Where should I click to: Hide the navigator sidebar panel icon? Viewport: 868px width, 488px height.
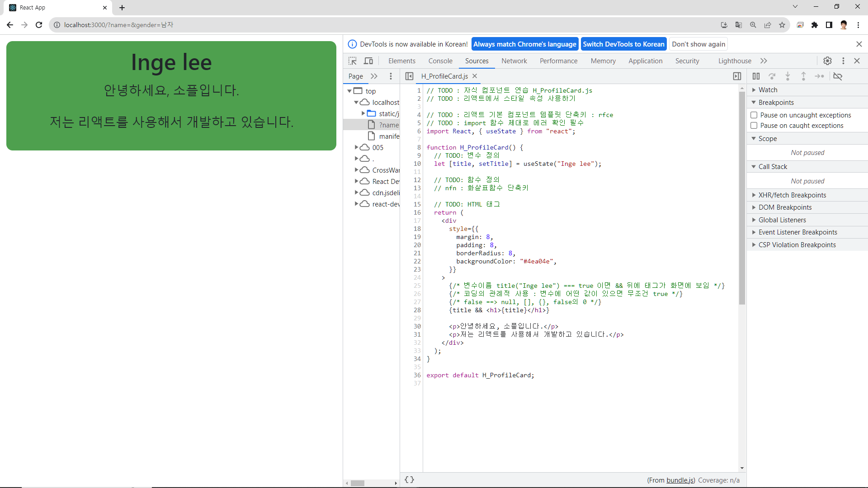[409, 76]
